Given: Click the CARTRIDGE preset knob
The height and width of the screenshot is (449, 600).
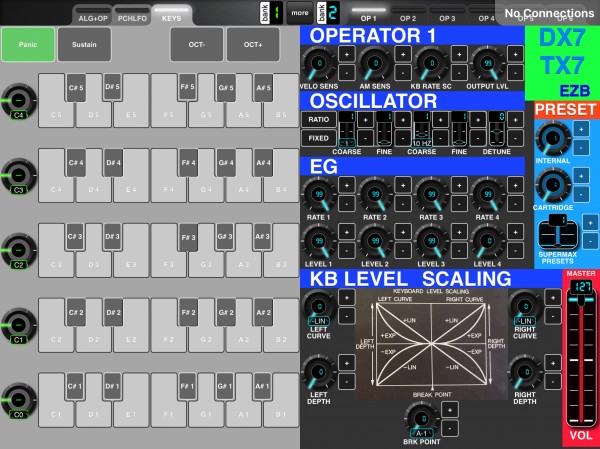Looking at the screenshot, I should [553, 186].
